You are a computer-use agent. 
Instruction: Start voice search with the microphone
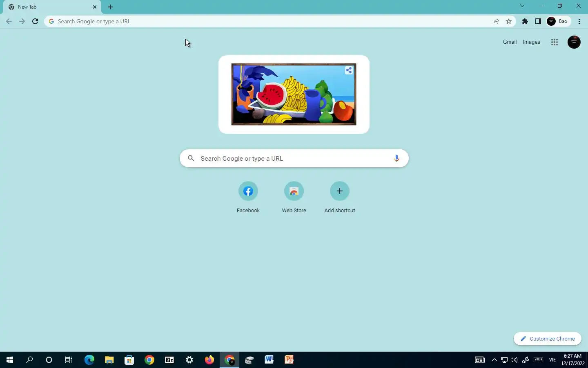(x=396, y=159)
